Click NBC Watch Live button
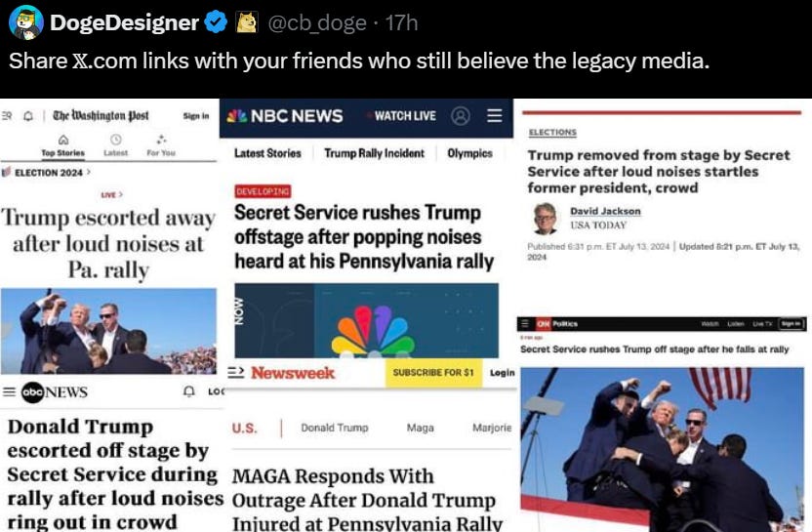 point(402,115)
